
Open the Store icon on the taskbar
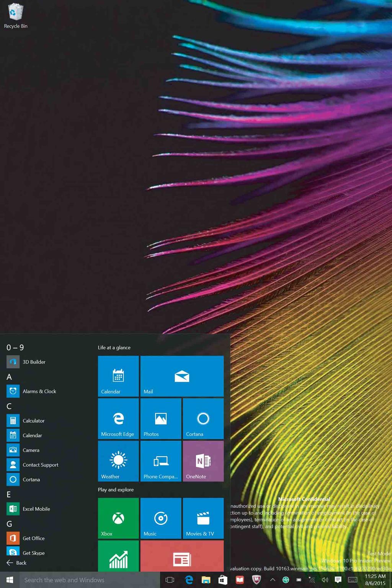point(223,580)
